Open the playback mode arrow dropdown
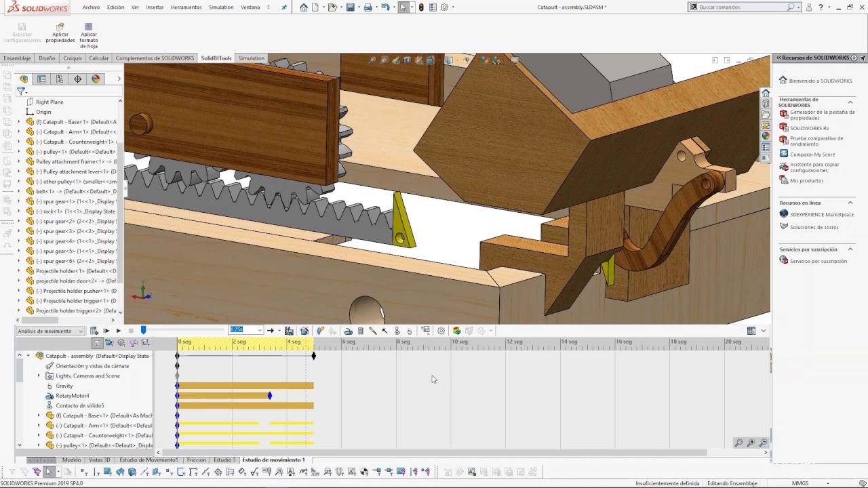The width and height of the screenshot is (868, 488). pos(279,331)
